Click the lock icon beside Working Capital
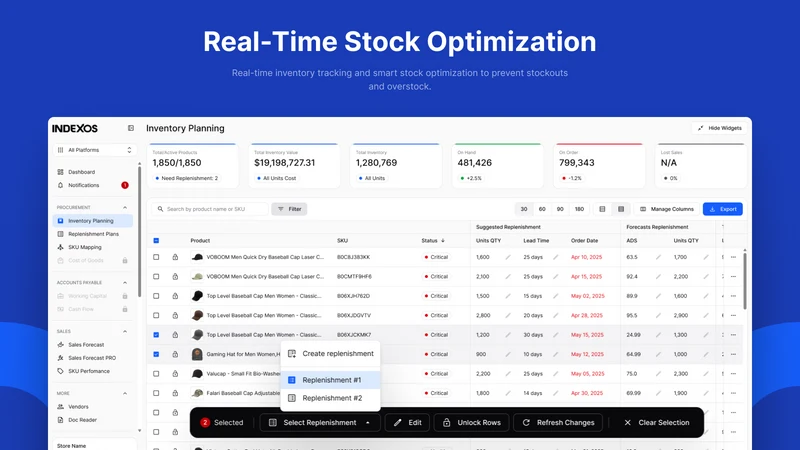Image resolution: width=800 pixels, height=450 pixels. [x=124, y=296]
